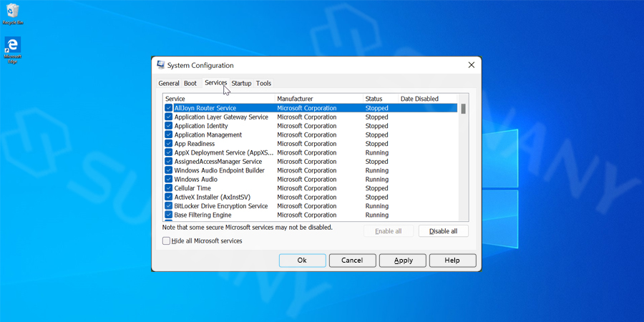The image size is (644, 322).
Task: Toggle Windows Audio Endpoint Builder checkbox
Action: (168, 170)
